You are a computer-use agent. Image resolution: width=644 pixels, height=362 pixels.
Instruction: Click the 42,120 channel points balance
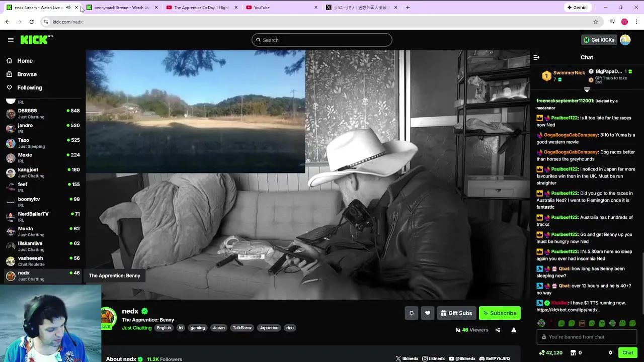tap(550, 353)
